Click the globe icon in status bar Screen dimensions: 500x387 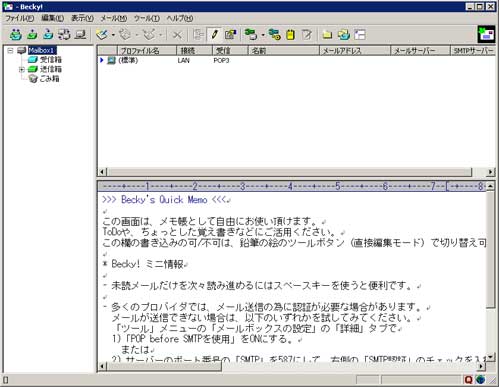[x=480, y=380]
